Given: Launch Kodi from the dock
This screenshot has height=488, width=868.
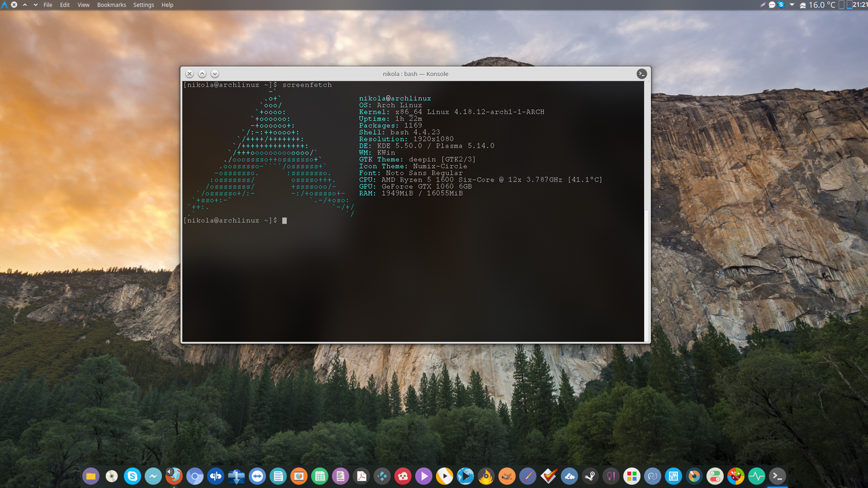Looking at the screenshot, I should coord(382,476).
